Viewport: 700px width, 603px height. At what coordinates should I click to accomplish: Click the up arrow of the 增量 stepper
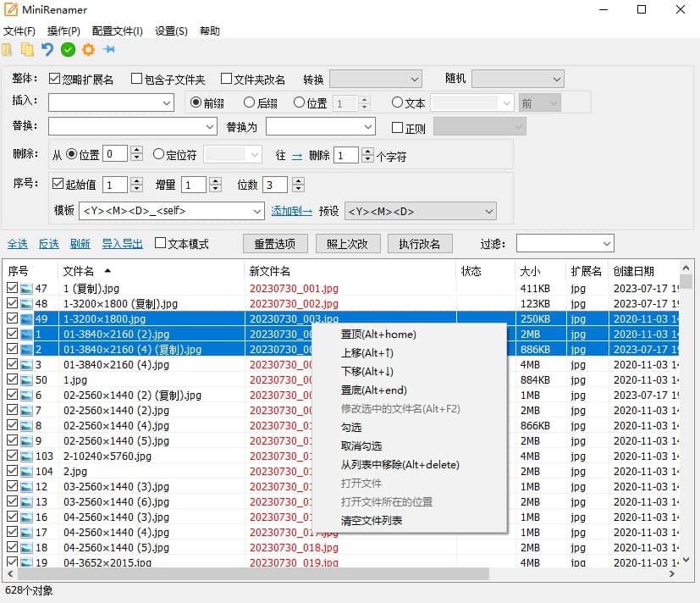pos(217,180)
